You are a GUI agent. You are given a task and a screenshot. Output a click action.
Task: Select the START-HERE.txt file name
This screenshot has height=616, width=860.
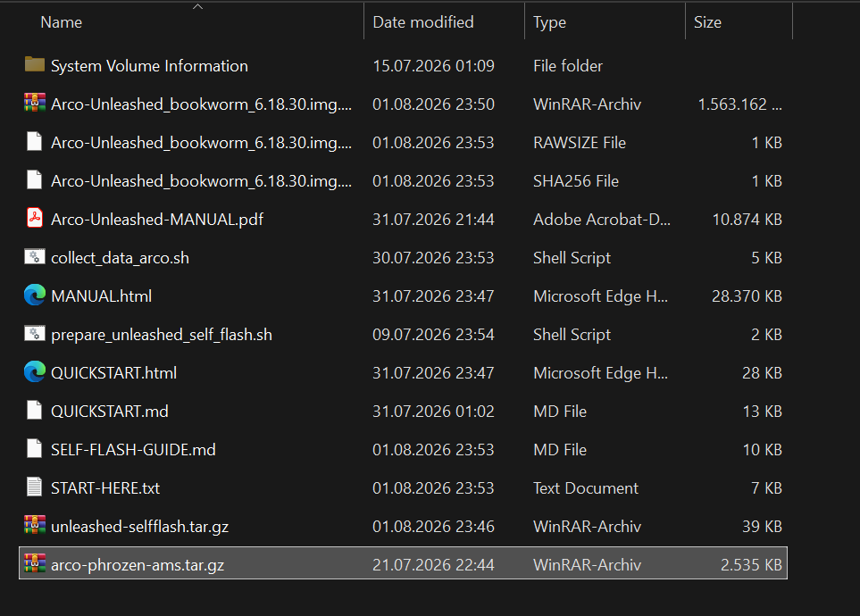click(x=105, y=488)
